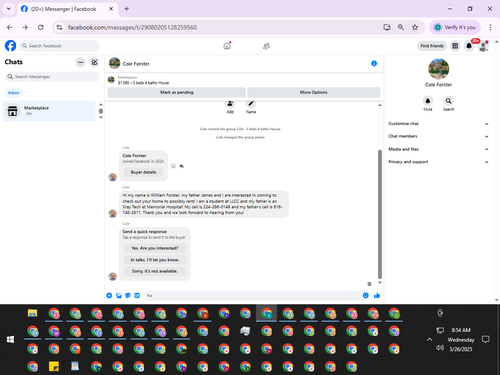This screenshot has width=500, height=375.
Task: Open Windows Start menu
Action: pos(10,340)
